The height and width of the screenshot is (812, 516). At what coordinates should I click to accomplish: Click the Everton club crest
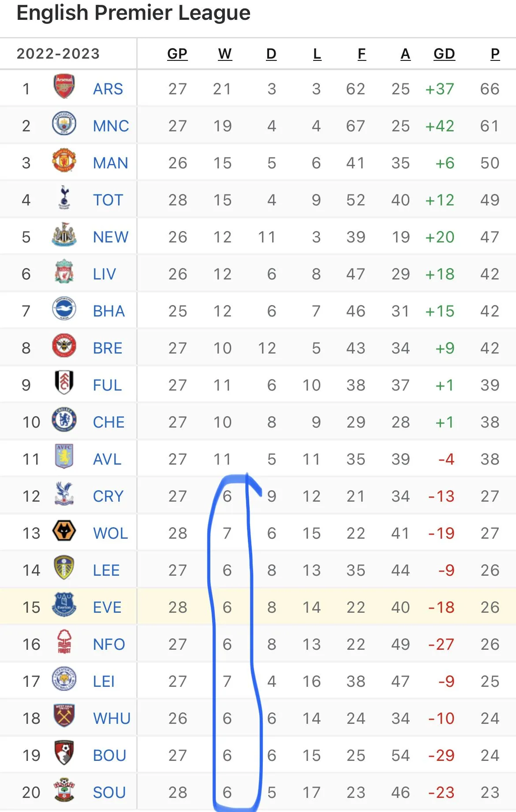click(64, 605)
